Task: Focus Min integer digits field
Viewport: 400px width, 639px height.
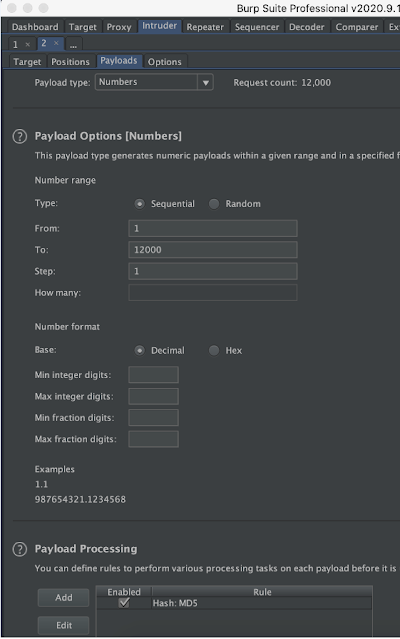Action: (x=153, y=375)
